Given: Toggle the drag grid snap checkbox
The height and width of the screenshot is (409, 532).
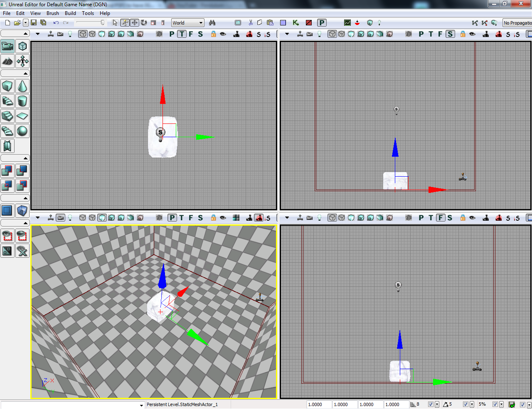Looking at the screenshot, I should 431,404.
